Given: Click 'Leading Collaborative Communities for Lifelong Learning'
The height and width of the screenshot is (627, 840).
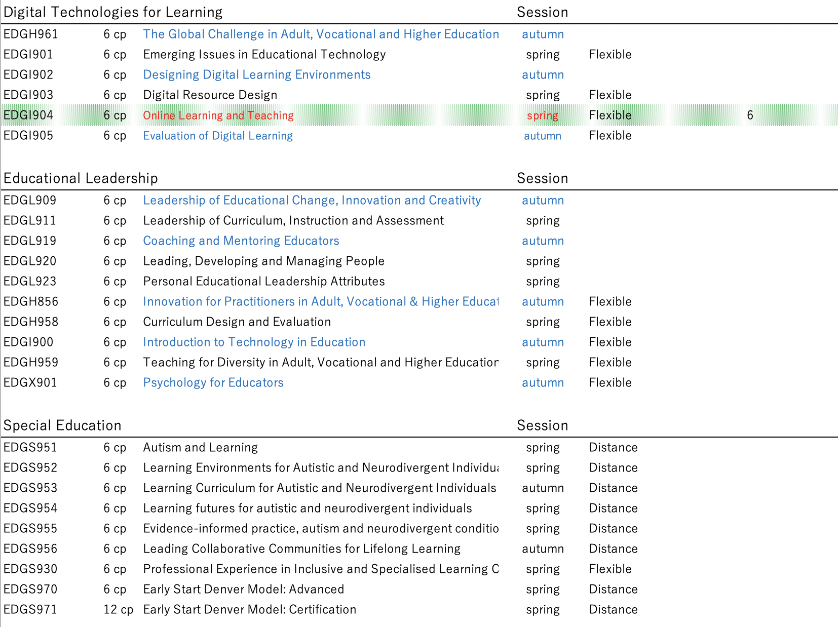Looking at the screenshot, I should (302, 548).
